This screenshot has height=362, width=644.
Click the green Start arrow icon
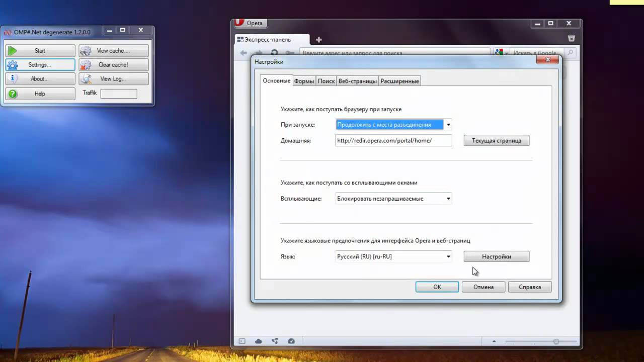13,51
